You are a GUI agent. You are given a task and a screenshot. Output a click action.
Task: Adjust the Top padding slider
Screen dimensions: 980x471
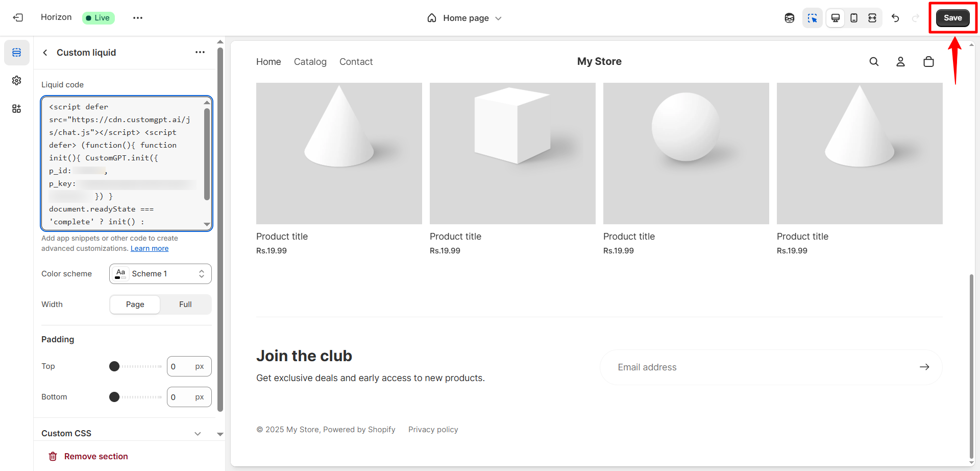pyautogui.click(x=136, y=366)
